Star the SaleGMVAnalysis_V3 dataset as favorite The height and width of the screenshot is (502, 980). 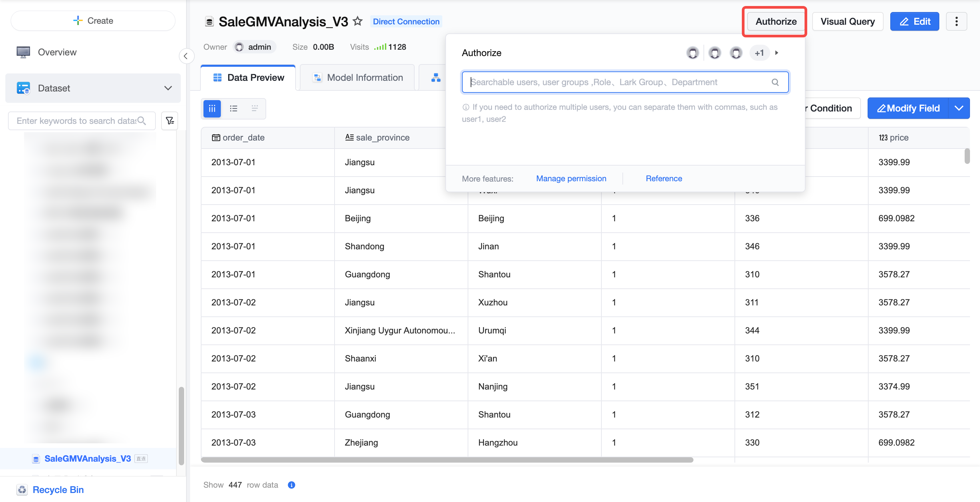pos(357,21)
